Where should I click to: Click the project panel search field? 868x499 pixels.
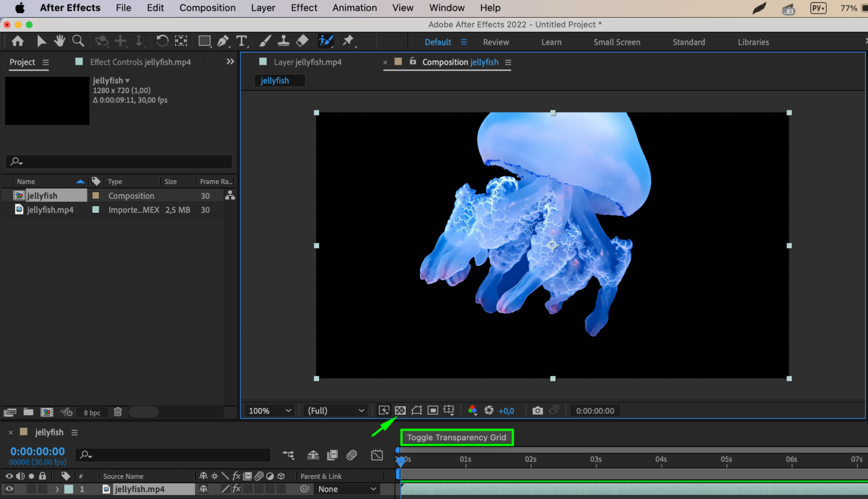pos(119,162)
